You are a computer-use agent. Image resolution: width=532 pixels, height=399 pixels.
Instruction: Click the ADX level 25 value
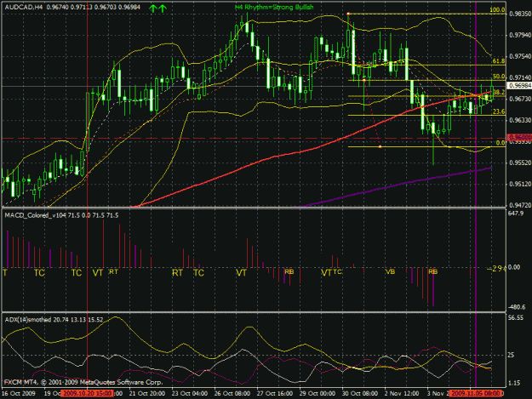[x=512, y=355]
